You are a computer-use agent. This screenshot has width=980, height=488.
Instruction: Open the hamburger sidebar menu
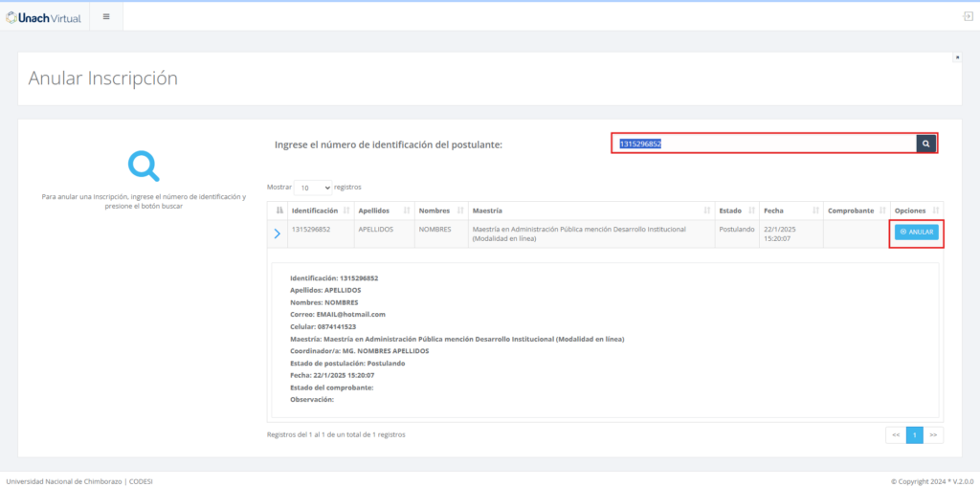[x=106, y=16]
